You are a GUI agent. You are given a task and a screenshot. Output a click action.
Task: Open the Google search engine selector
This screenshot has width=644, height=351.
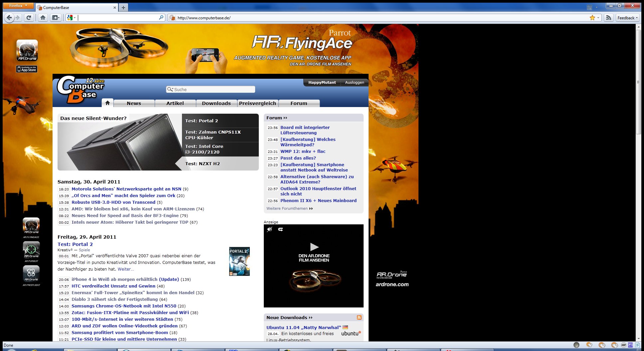(x=71, y=18)
